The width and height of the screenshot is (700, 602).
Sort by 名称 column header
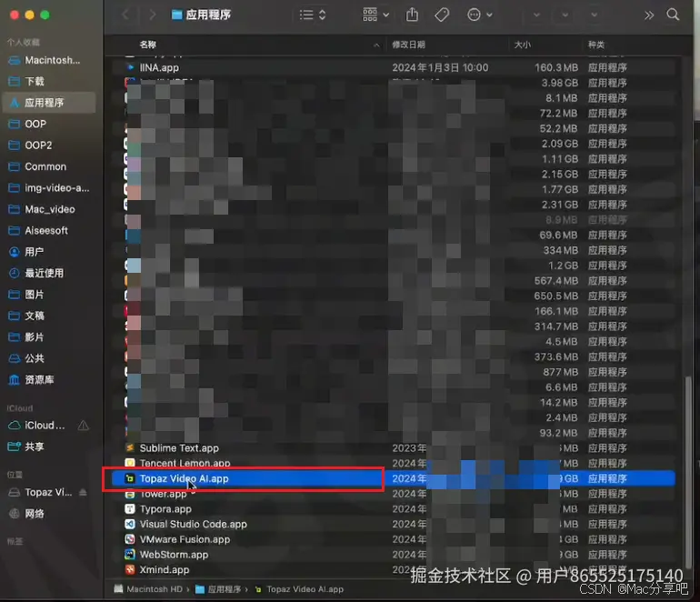[148, 45]
